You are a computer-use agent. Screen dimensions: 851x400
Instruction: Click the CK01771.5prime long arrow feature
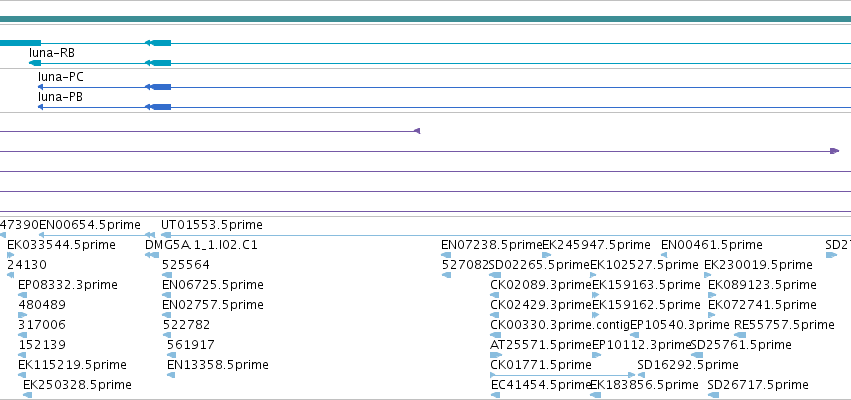562,374
